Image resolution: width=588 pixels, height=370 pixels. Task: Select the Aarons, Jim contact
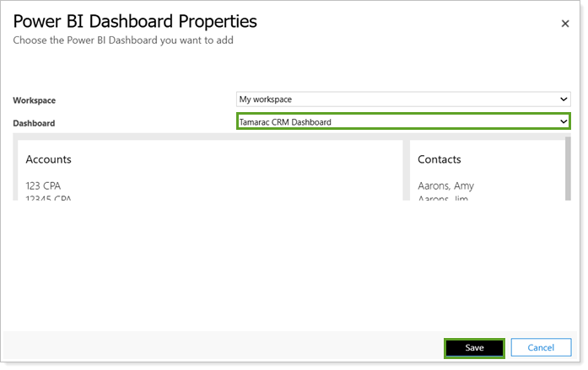point(443,199)
